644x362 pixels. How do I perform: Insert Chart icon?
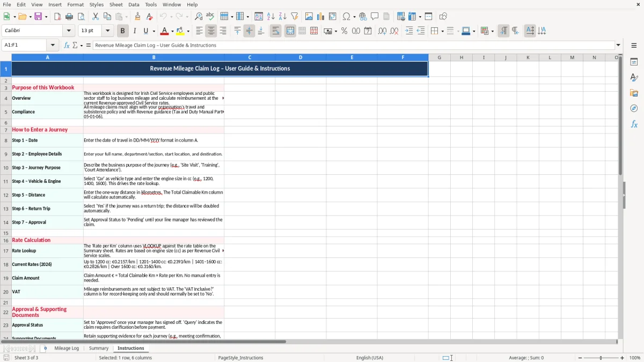click(x=321, y=17)
